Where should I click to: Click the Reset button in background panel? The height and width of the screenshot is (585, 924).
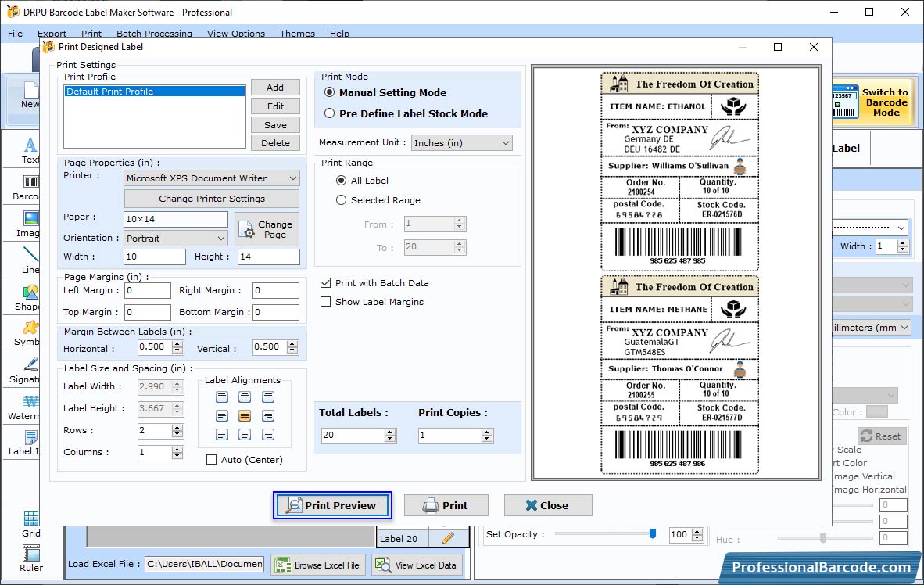click(x=882, y=436)
